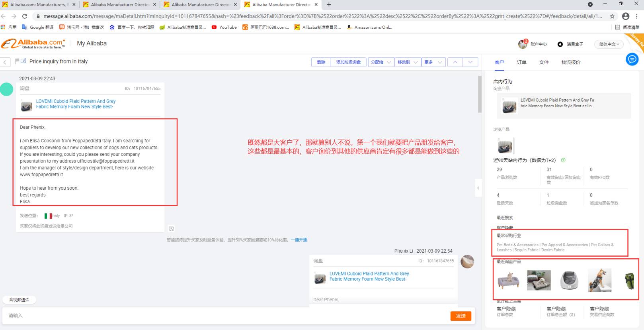The height and width of the screenshot is (330, 644).
Task: Click 添加垃圾询盘 button
Action: [348, 62]
